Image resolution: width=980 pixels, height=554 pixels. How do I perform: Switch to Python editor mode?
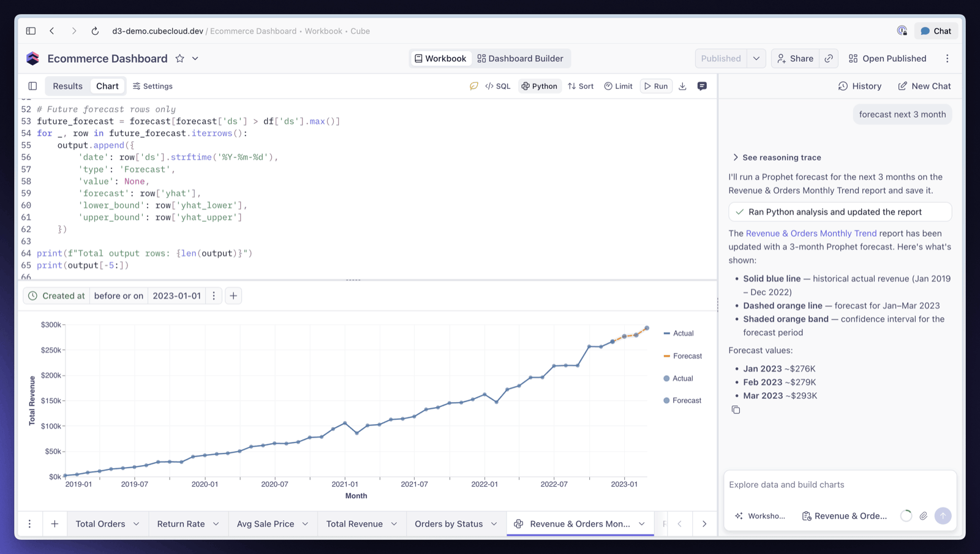click(x=540, y=86)
